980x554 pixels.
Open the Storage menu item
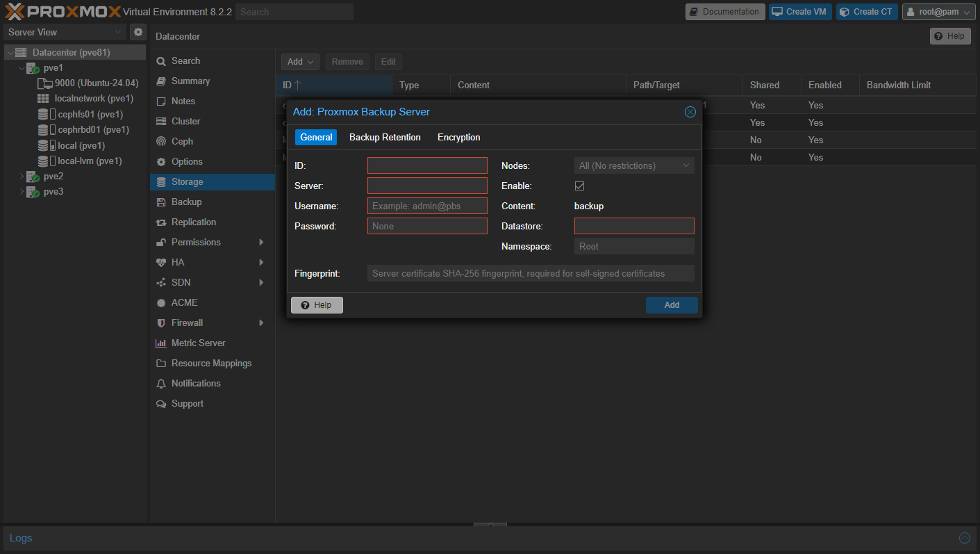(x=213, y=182)
